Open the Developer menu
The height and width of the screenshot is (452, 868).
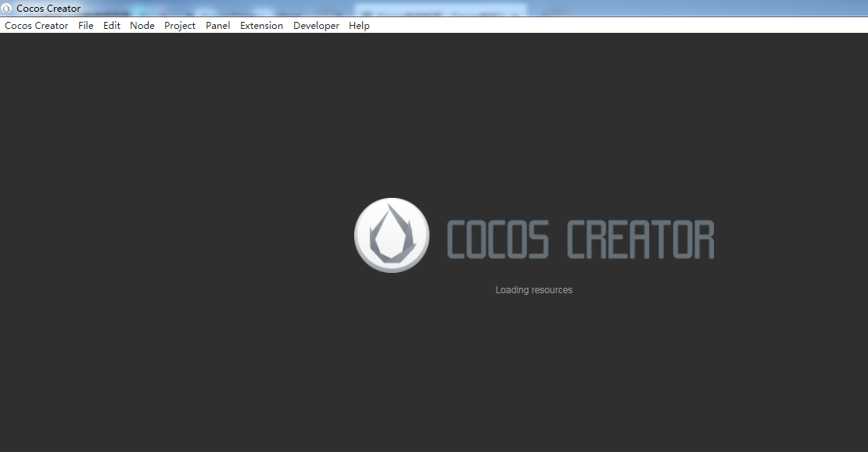point(316,26)
